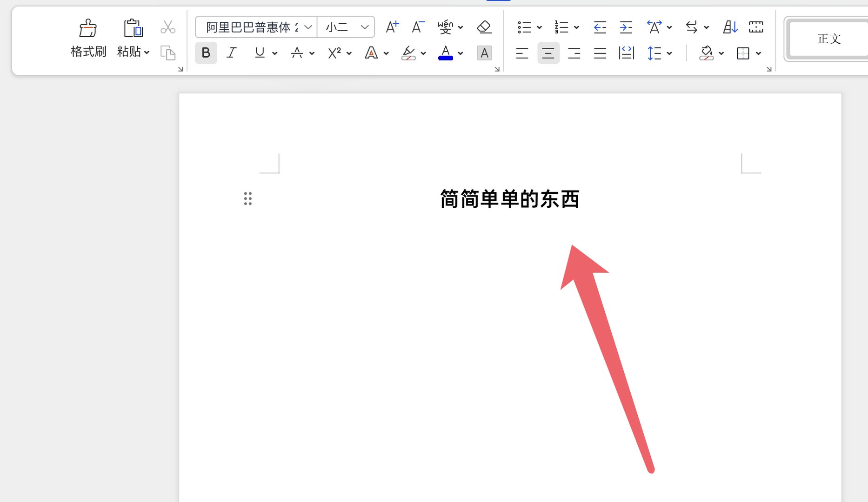Increase the paragraph indent

tap(626, 27)
